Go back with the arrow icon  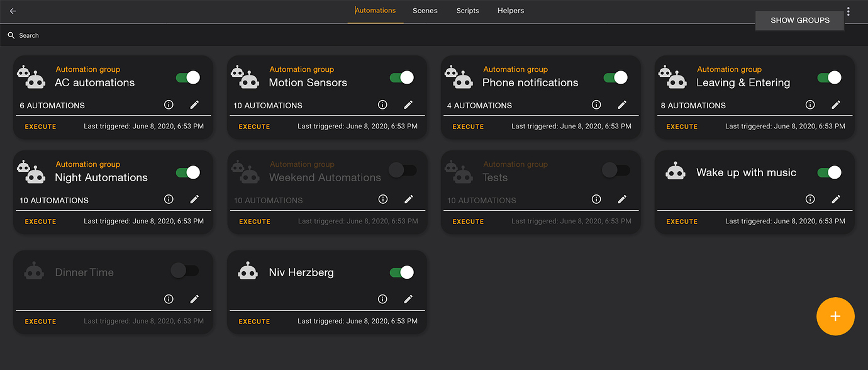[x=13, y=11]
